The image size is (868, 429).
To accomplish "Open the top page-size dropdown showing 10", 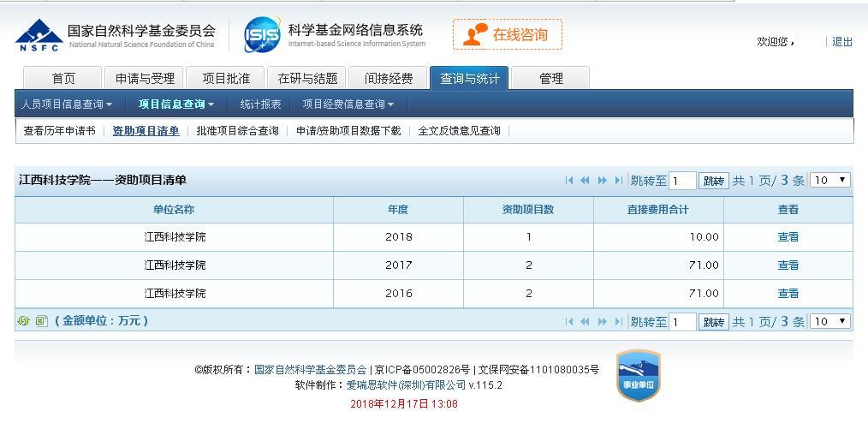I will (829, 180).
